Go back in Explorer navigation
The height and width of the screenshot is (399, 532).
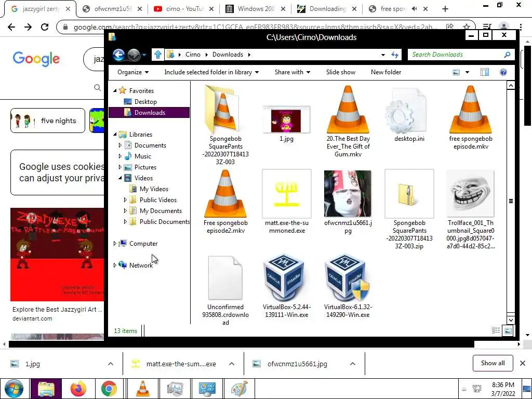[x=118, y=54]
